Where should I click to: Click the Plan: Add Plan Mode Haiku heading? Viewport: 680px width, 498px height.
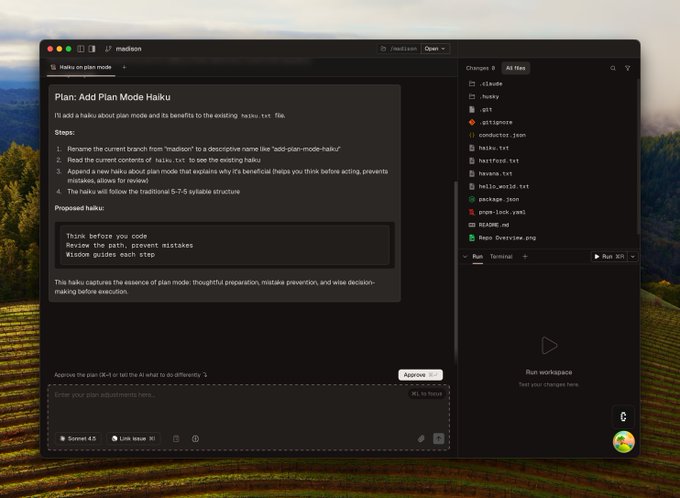coord(112,97)
